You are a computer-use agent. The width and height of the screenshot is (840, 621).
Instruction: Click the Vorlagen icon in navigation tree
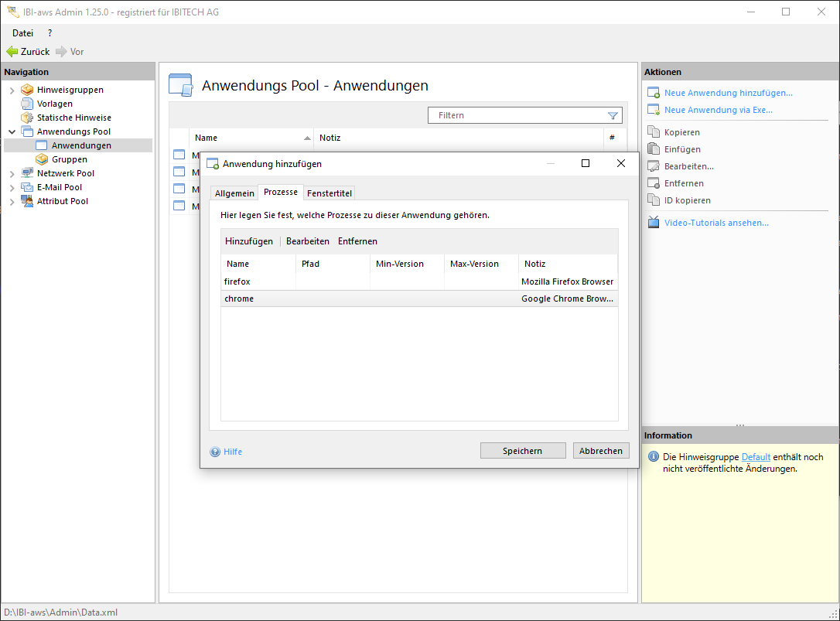[27, 104]
